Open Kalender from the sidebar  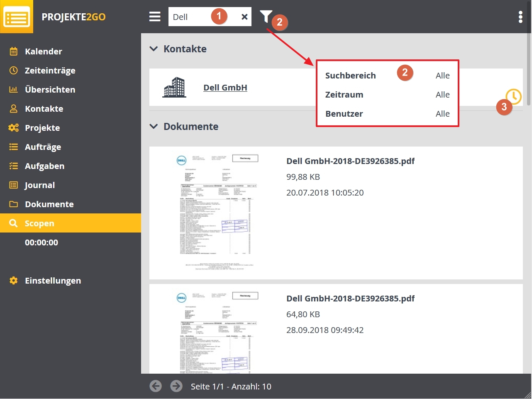pyautogui.click(x=71, y=51)
